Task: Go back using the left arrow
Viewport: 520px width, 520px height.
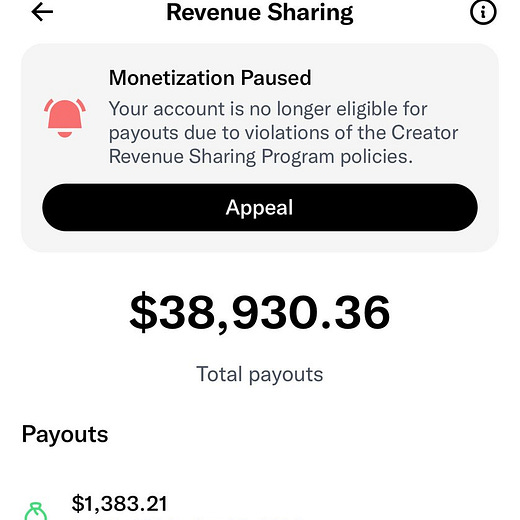Action: tap(42, 12)
